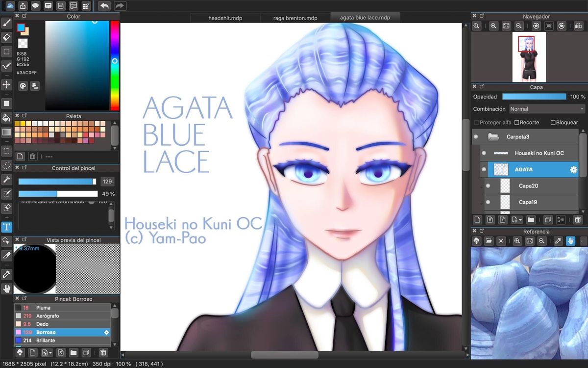
Task: Enable the Bloquear checkbox
Action: pyautogui.click(x=553, y=122)
